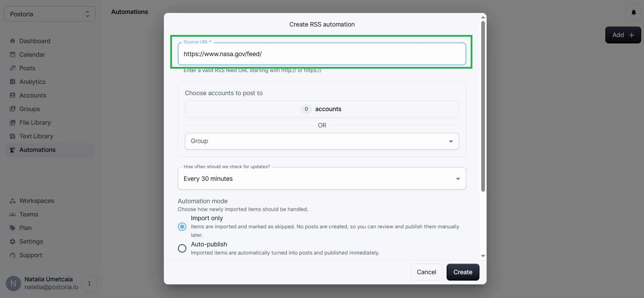Click the File Library icon

click(x=13, y=122)
